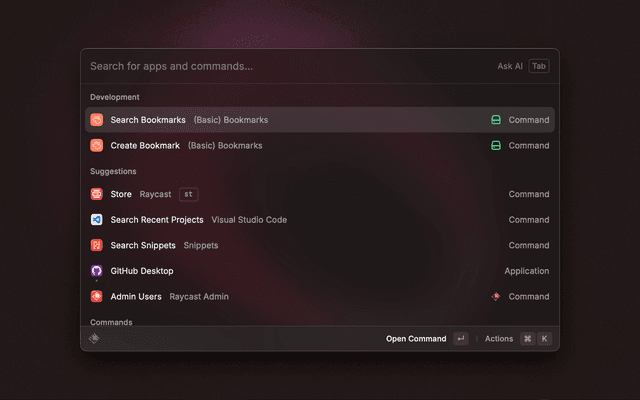Click the Search Bookmarks red icon
Image resolution: width=640 pixels, height=400 pixels.
(97, 120)
